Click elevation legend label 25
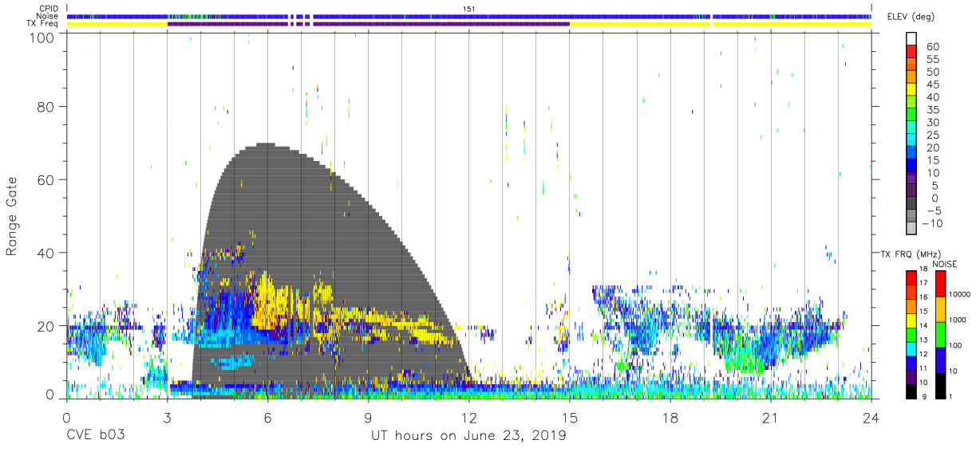Image resolution: width=980 pixels, height=452 pixels. (932, 136)
